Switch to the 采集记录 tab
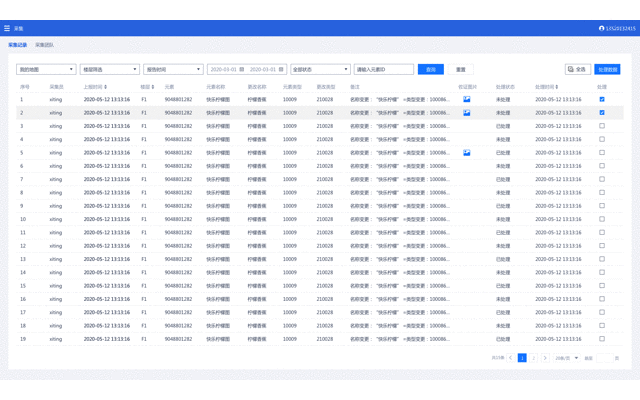The image size is (640, 400). click(x=18, y=45)
